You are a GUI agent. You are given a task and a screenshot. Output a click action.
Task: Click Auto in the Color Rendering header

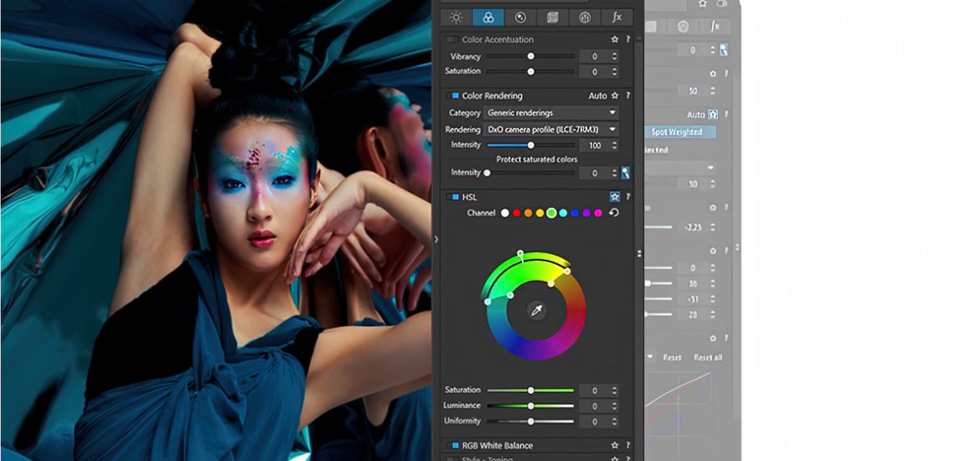(x=597, y=96)
